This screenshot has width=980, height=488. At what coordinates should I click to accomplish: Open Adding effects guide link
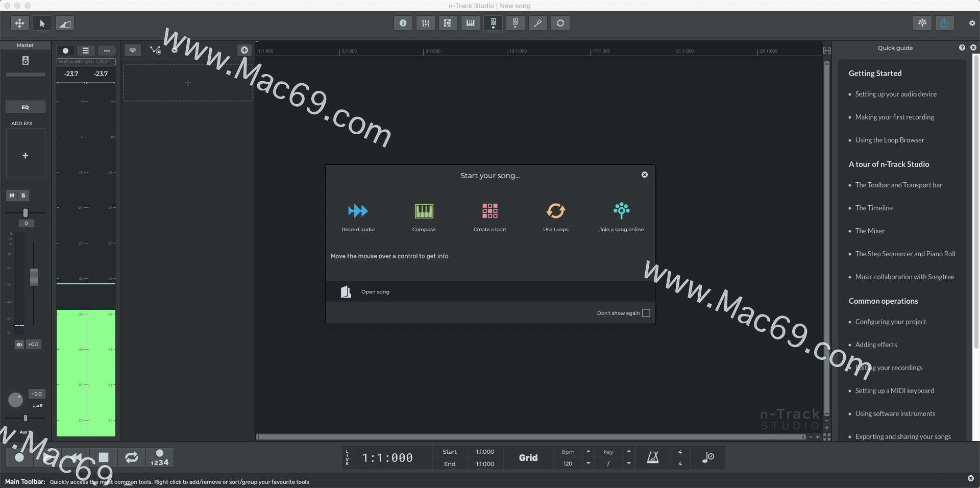[x=876, y=345]
